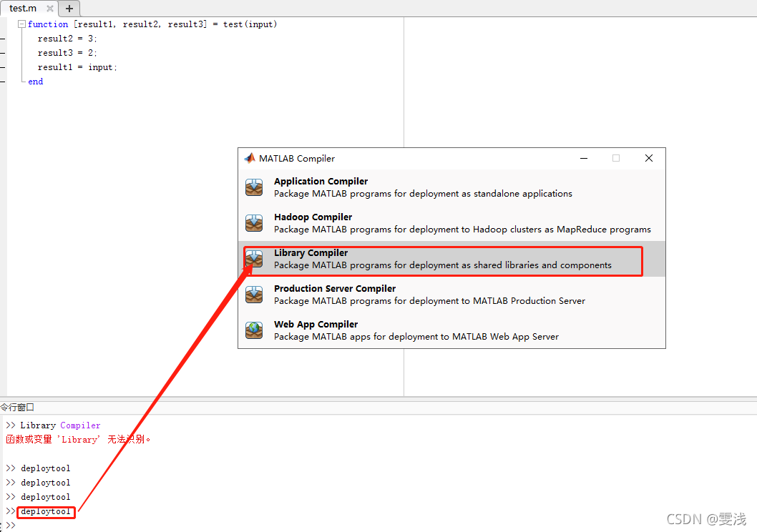Click the MATLAB logo in dialog title bar
Screen dimensions: 757x532
coord(250,158)
